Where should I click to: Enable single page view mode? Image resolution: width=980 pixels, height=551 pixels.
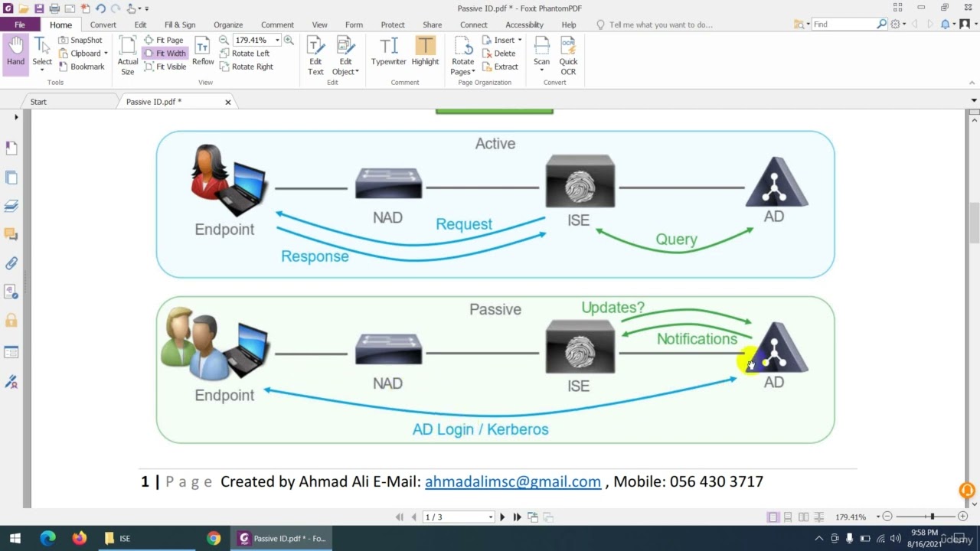(x=773, y=517)
